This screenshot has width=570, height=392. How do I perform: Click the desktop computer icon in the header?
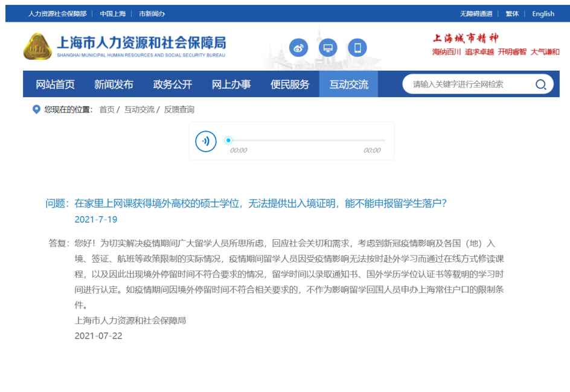pyautogui.click(x=328, y=48)
